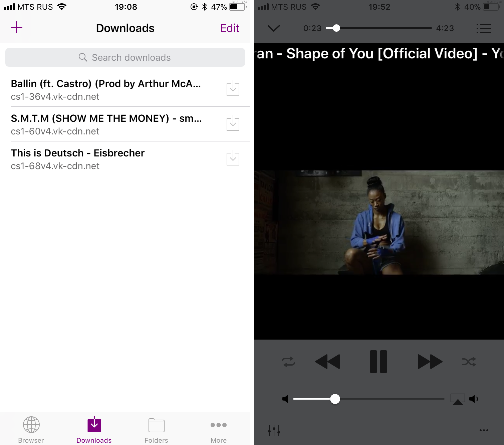The width and height of the screenshot is (504, 445).
Task: Go back to the previous track
Action: 327,362
